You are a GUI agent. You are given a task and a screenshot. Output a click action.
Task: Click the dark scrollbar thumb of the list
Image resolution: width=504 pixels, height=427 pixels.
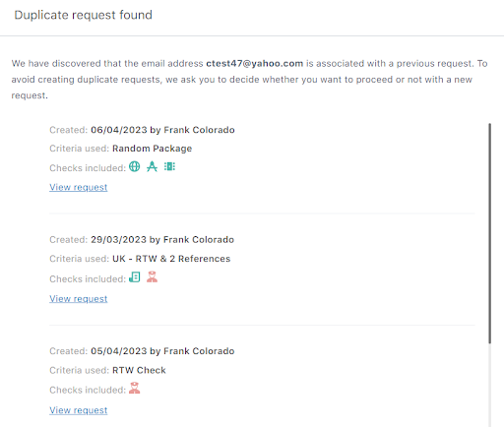(x=489, y=233)
